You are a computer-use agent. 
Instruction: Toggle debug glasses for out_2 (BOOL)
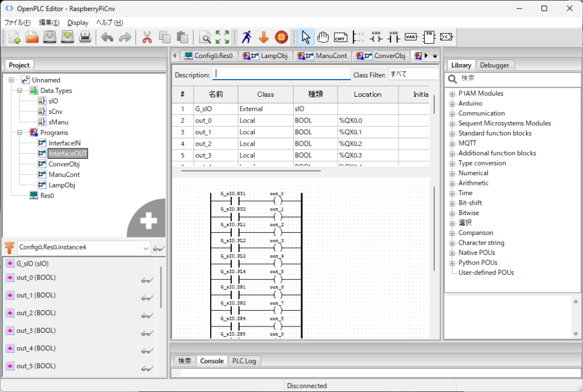pyautogui.click(x=147, y=315)
